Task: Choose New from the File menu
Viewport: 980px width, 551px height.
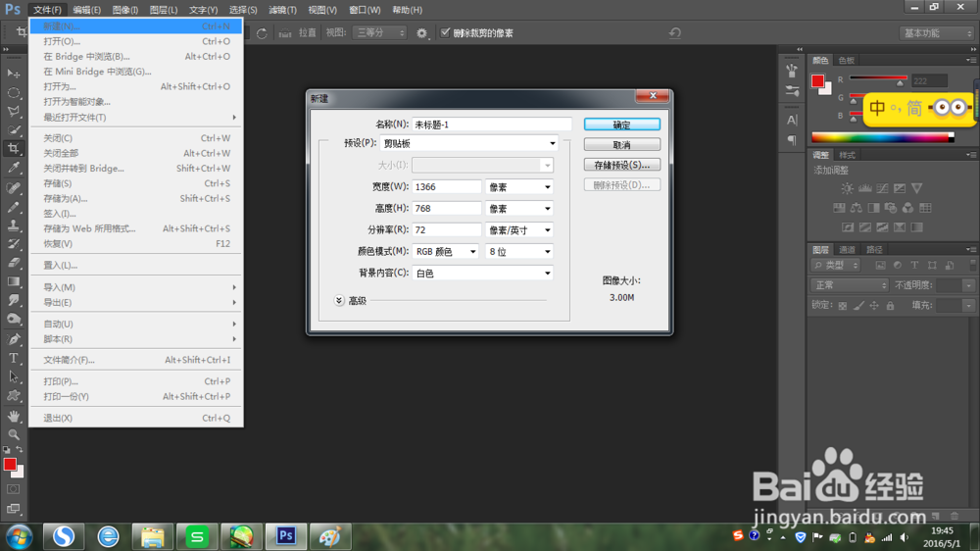Action: [x=136, y=26]
